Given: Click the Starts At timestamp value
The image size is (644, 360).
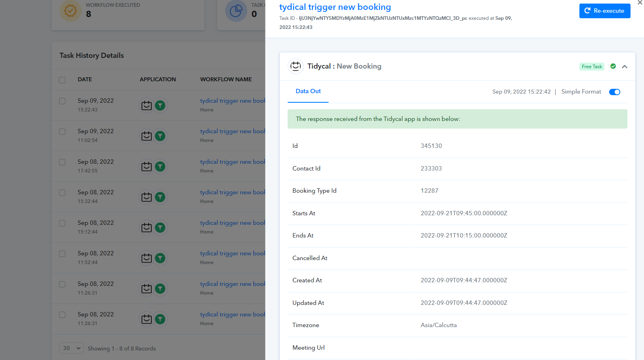Looking at the screenshot, I should 464,213.
